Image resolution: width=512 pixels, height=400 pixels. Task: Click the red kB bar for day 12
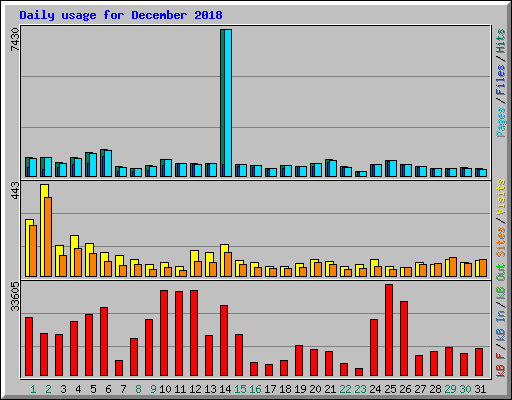point(194,333)
